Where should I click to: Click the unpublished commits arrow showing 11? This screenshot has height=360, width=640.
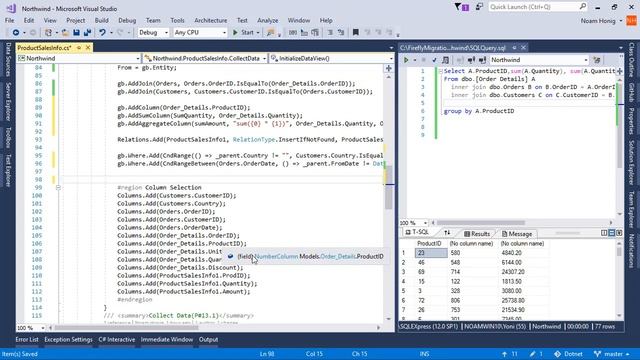pos(509,354)
